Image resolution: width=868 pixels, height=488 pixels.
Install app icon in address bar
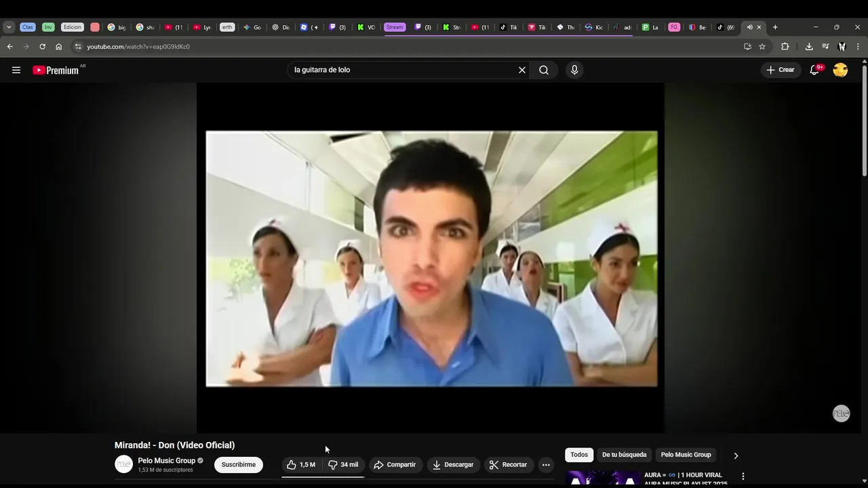[x=747, y=47]
